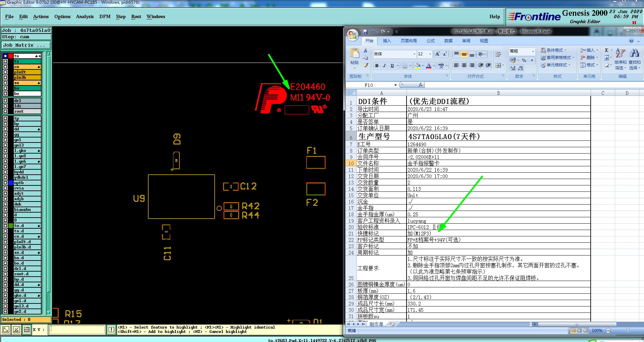The height and width of the screenshot is (342, 644).
Task: Click the Excel formula bar input
Action: point(533,85)
